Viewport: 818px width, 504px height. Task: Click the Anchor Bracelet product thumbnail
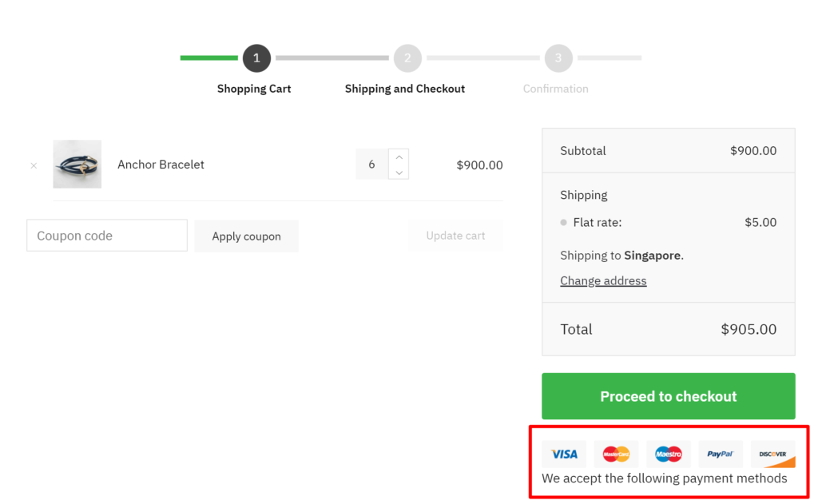77,165
